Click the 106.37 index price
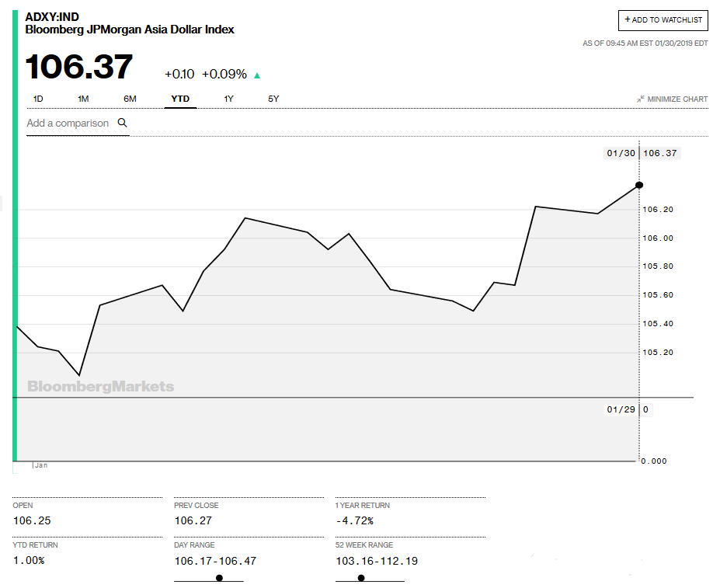The image size is (720, 588). 79,67
